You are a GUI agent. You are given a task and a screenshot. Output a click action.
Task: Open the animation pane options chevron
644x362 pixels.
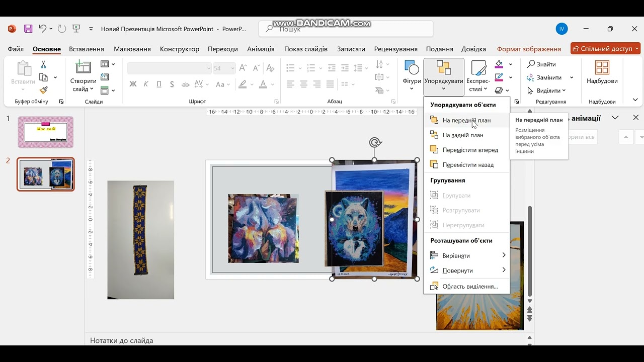pyautogui.click(x=615, y=118)
